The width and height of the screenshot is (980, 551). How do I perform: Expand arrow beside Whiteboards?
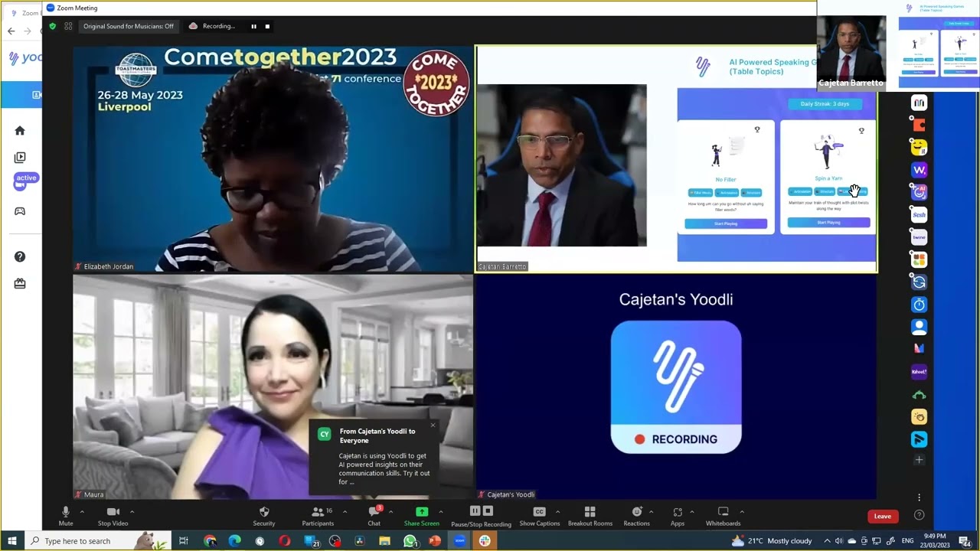point(741,511)
